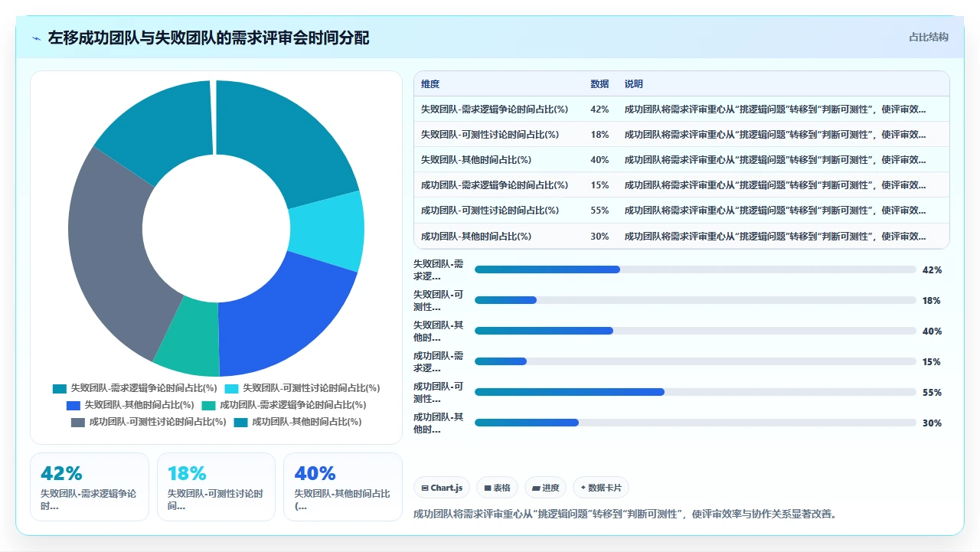Image resolution: width=980 pixels, height=552 pixels.
Task: Open the 18% data card
Action: click(216, 487)
